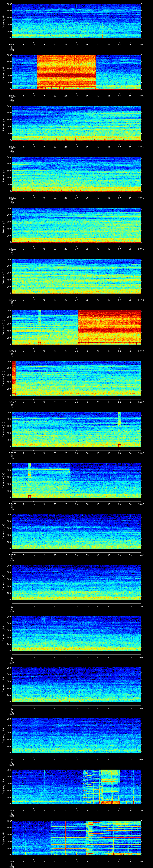
Task: Click the 26:00 end time label
Action: pyautogui.click(x=141, y=556)
